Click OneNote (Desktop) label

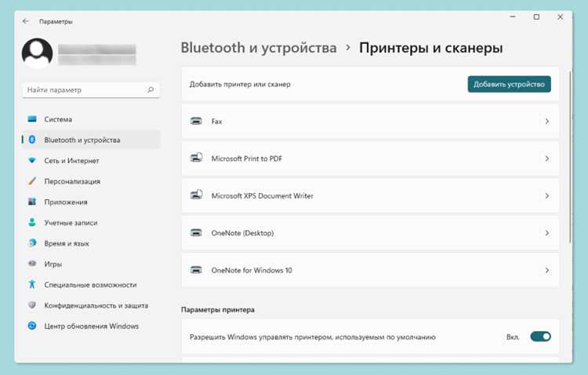point(242,233)
